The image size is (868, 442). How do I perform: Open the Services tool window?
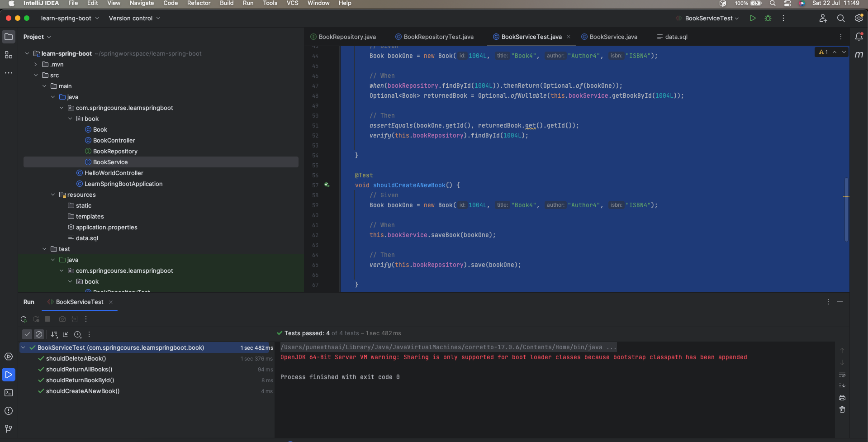(9, 356)
